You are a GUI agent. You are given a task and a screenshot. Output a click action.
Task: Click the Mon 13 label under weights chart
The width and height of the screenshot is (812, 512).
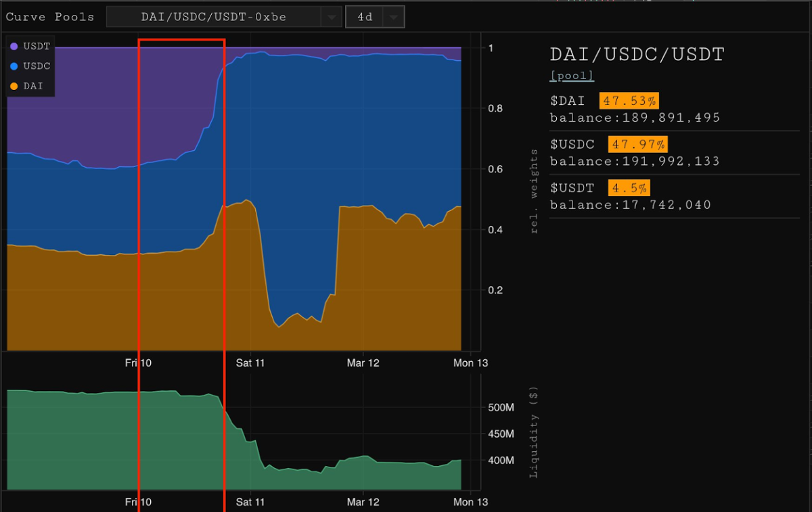click(x=471, y=363)
